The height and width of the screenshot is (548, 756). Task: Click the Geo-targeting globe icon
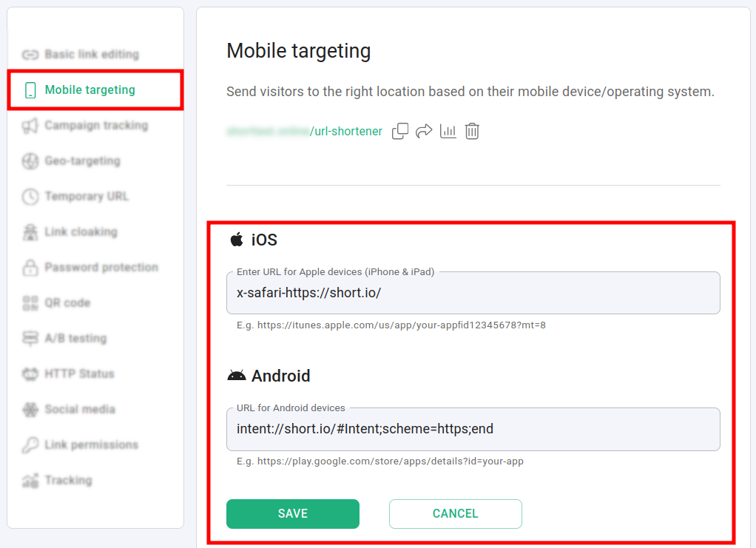(x=30, y=161)
